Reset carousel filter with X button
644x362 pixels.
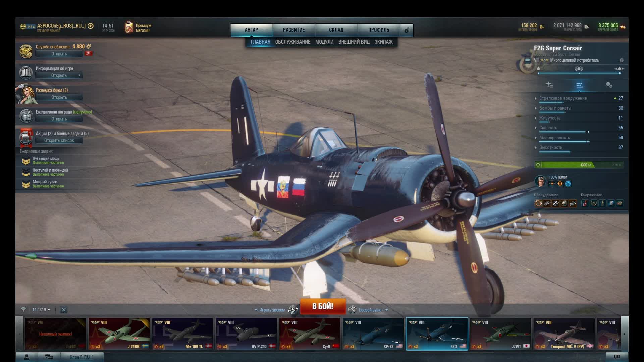pyautogui.click(x=64, y=310)
